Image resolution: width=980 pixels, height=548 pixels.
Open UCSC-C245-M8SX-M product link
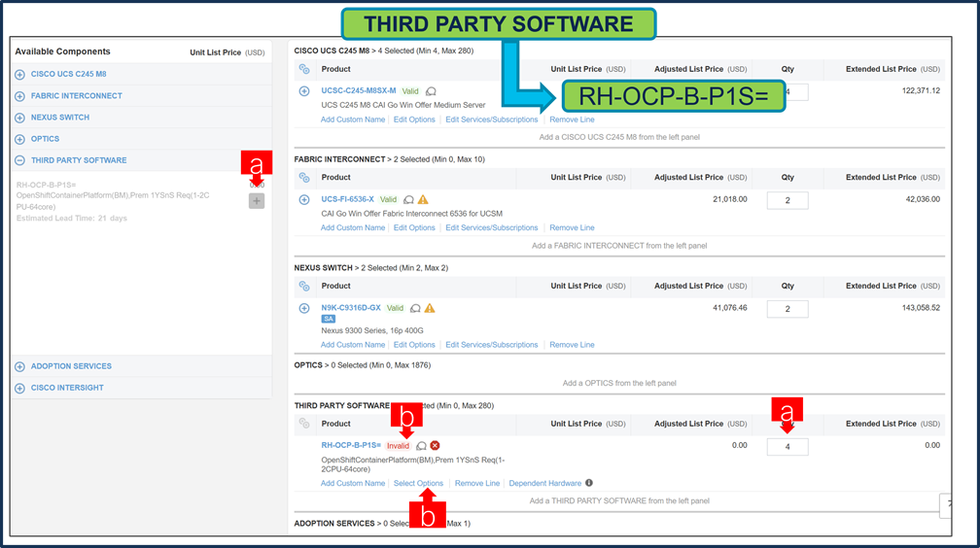pyautogui.click(x=359, y=90)
